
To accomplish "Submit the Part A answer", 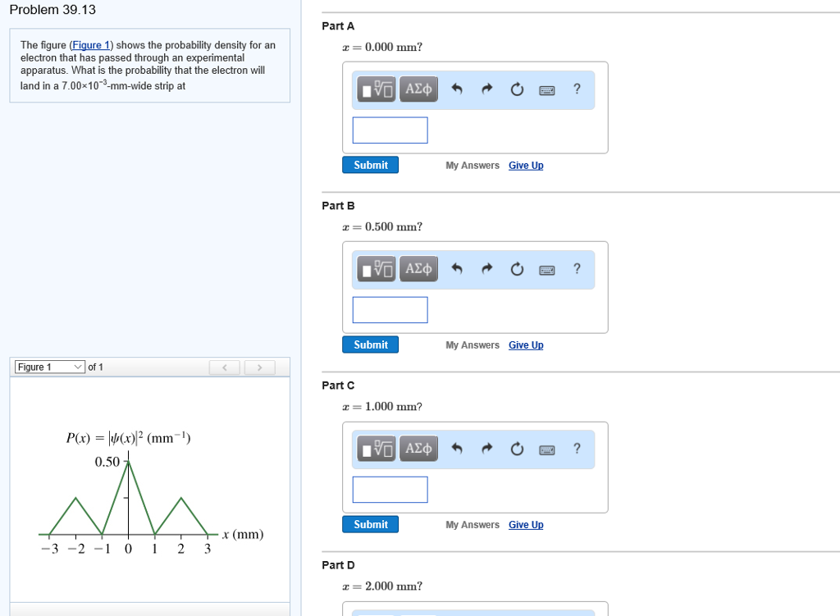I will (370, 164).
